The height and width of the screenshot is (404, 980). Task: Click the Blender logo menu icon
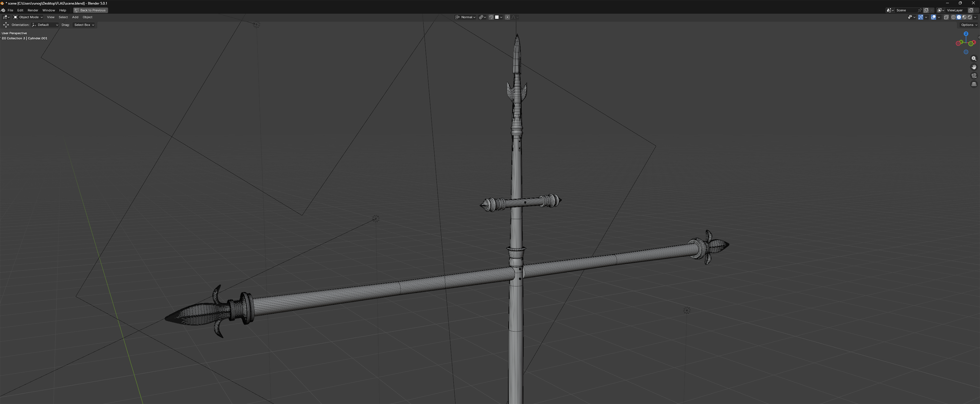tap(3, 10)
